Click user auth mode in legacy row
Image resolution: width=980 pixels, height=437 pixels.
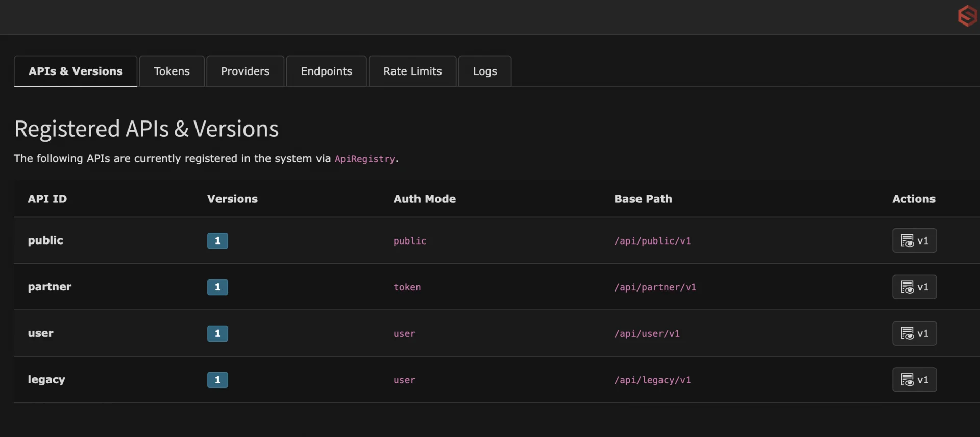coord(404,380)
